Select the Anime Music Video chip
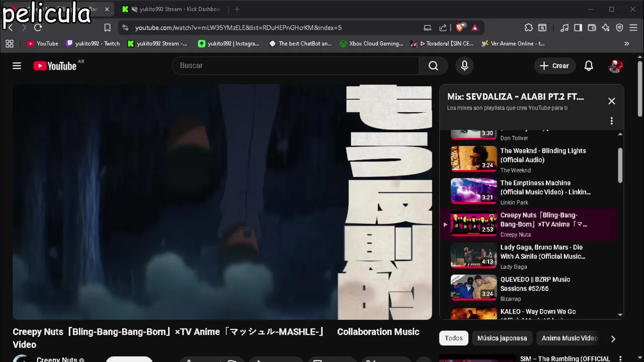The height and width of the screenshot is (362, 644). click(x=569, y=338)
